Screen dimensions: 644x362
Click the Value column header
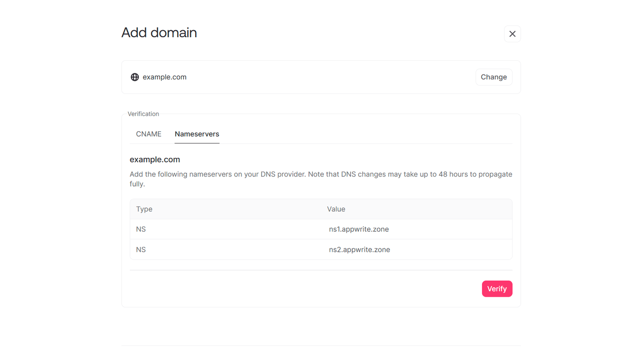pyautogui.click(x=336, y=209)
